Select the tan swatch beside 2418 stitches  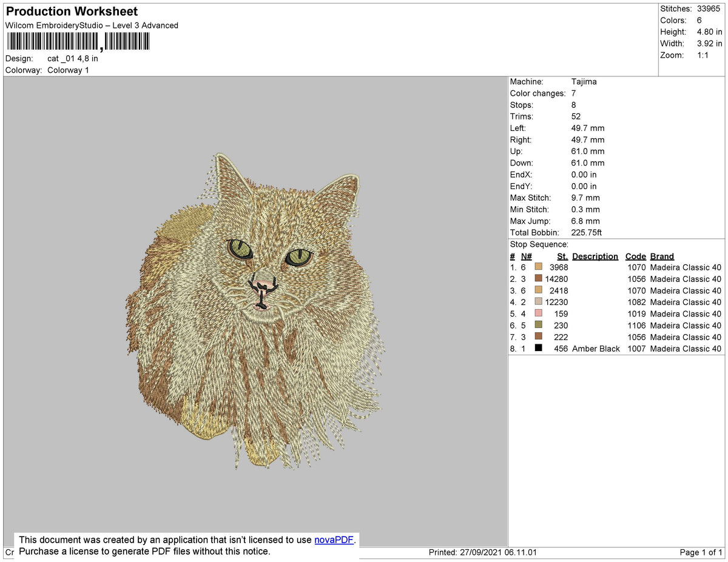coord(539,290)
